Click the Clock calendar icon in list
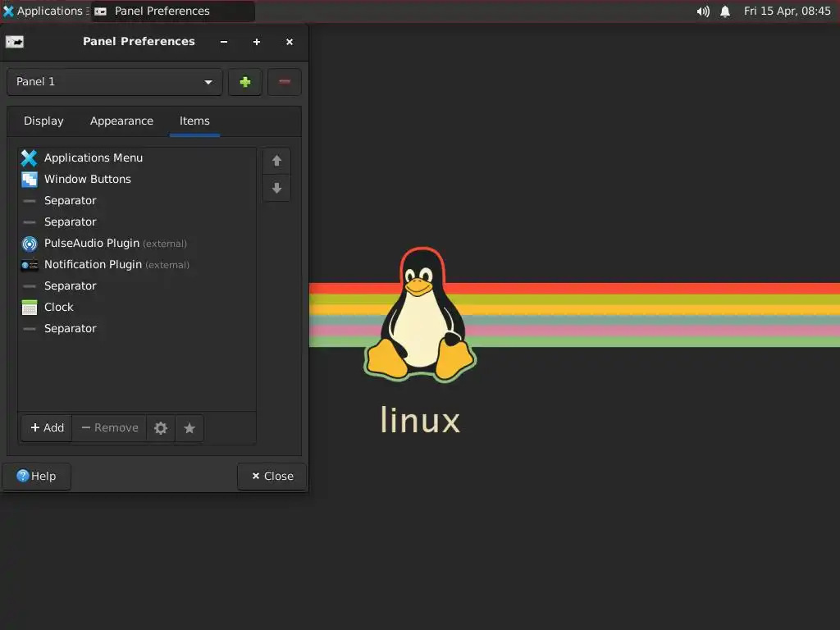 tap(30, 308)
